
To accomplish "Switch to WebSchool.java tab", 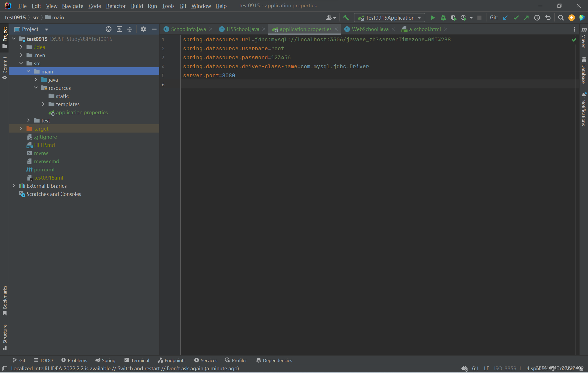I will pos(370,29).
